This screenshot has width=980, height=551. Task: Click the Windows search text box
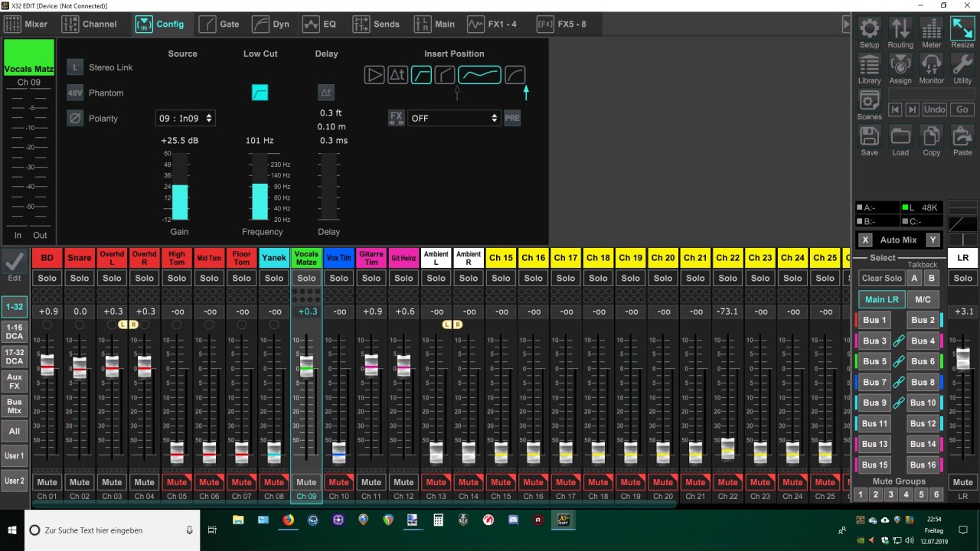[x=113, y=530]
